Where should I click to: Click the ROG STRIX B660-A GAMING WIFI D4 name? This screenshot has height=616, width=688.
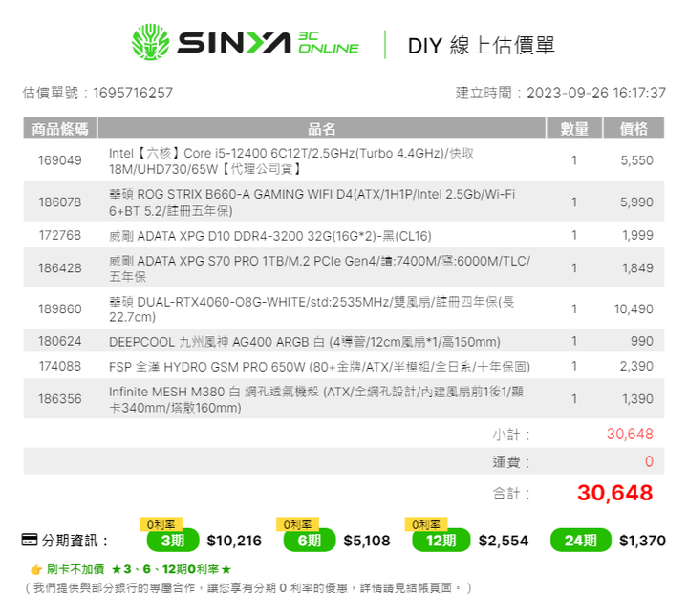[x=312, y=202]
